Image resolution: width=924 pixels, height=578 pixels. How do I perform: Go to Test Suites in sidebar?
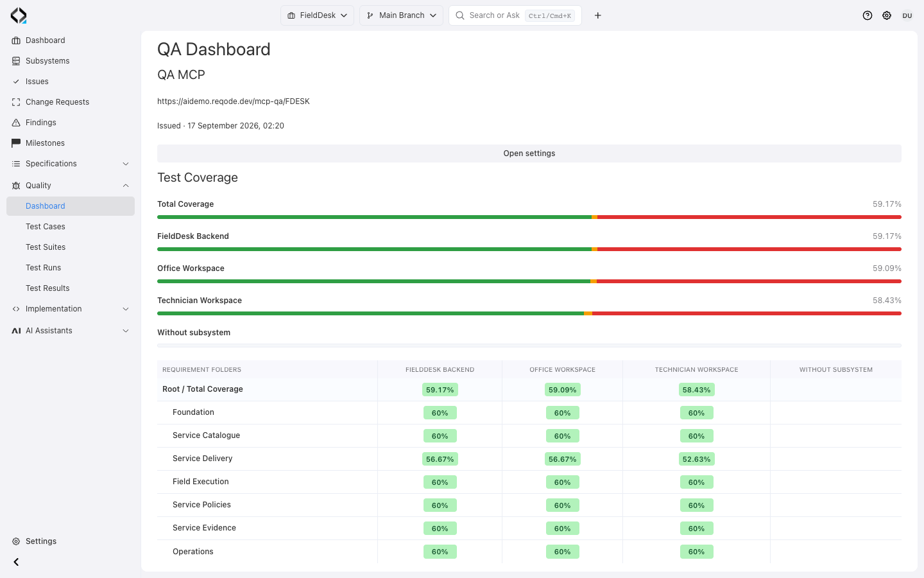coord(71,247)
